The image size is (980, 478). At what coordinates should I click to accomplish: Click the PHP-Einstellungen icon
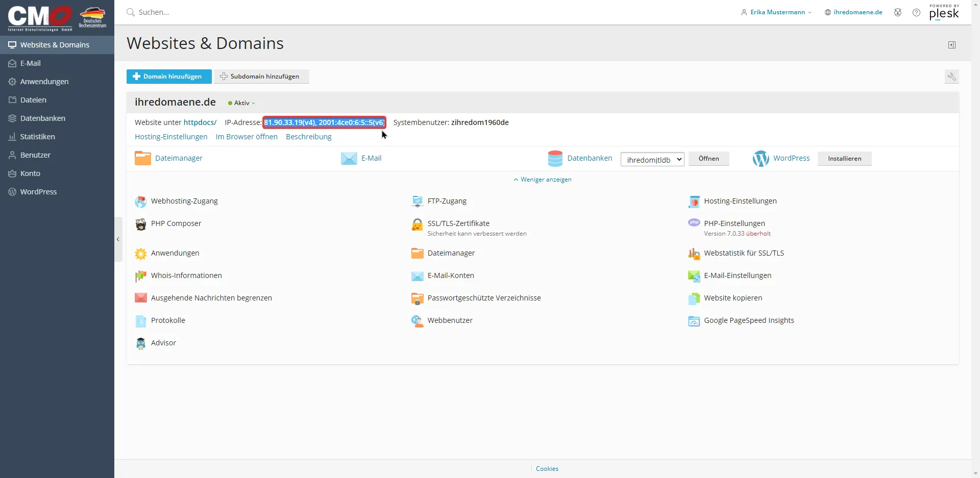694,222
